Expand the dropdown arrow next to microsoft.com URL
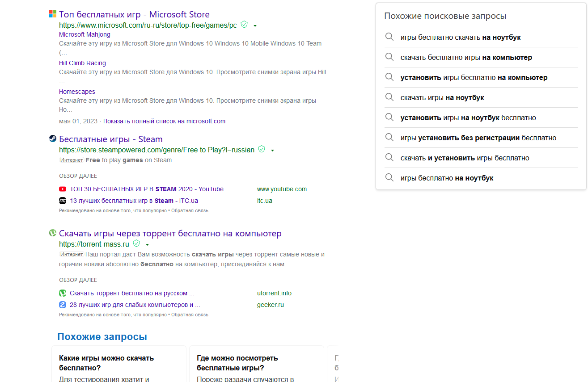 tap(255, 26)
